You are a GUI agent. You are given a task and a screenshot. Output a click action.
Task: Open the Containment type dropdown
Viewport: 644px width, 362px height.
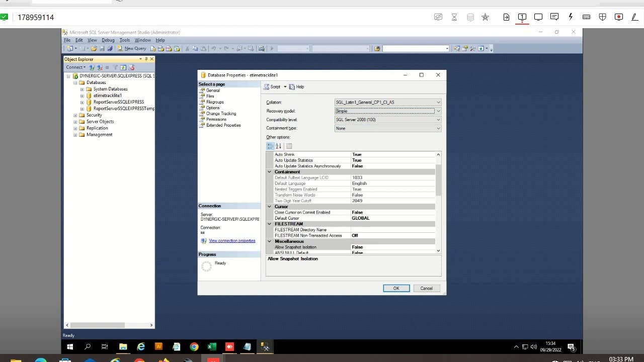(x=388, y=128)
